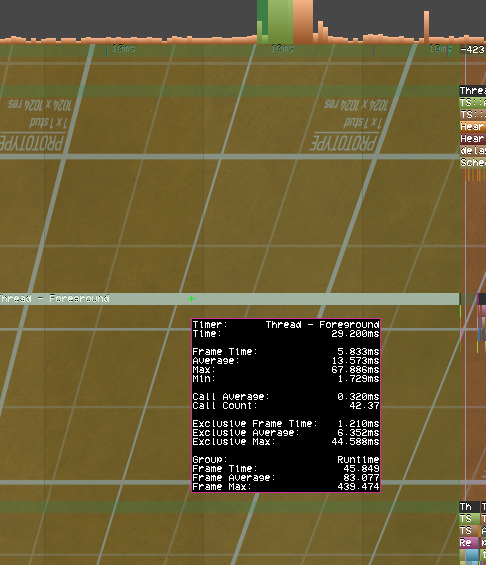This screenshot has height=565, width=486.
Task: Select the brown 'dela' timer block
Action: (473, 150)
